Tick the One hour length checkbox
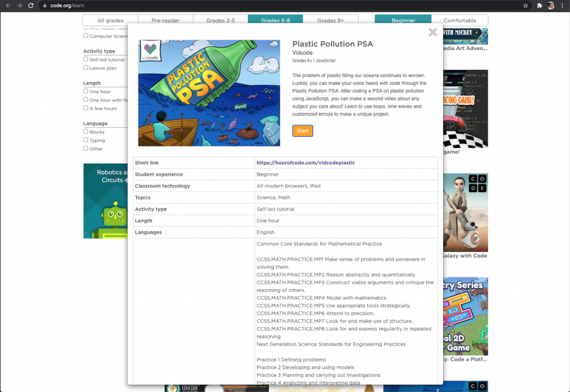 86,91
